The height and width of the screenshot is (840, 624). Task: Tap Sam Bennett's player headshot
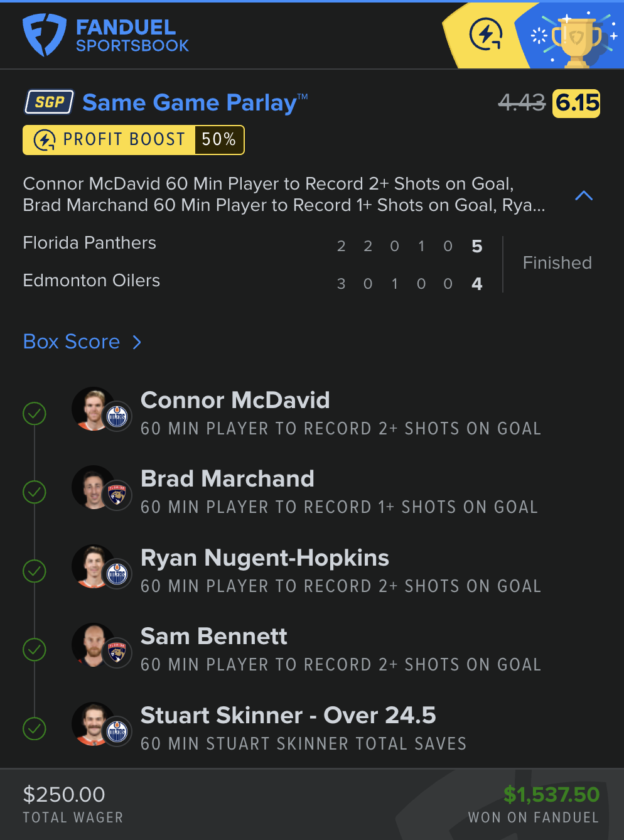pos(93,645)
